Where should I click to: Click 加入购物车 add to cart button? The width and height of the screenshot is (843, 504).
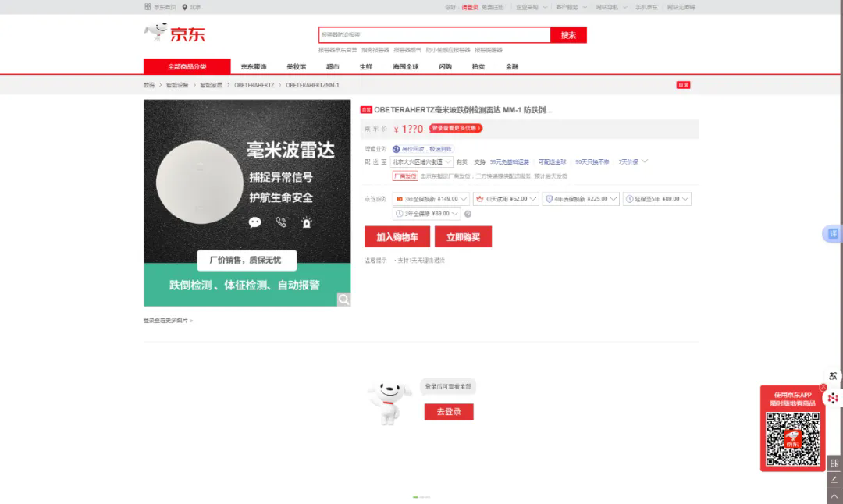coord(397,237)
